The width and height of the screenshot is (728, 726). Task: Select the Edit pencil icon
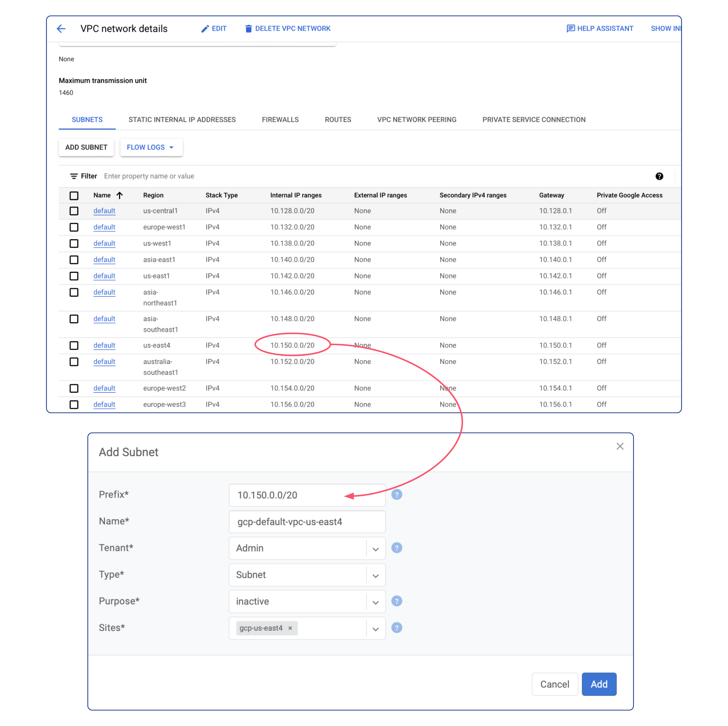[205, 28]
